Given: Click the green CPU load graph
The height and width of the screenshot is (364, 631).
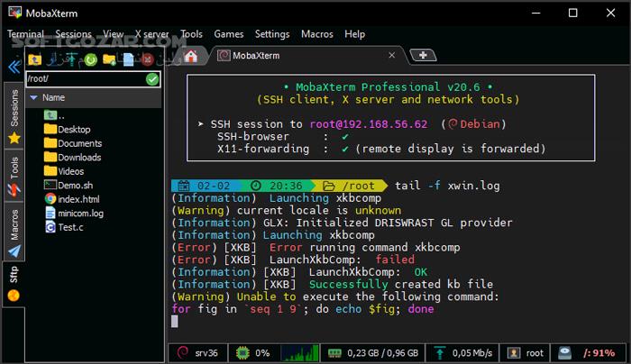Looking at the screenshot, I should point(300,353).
